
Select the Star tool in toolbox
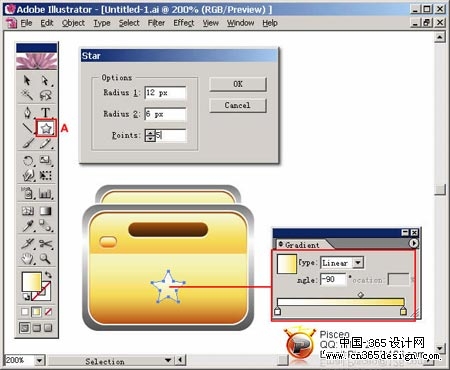click(46, 128)
